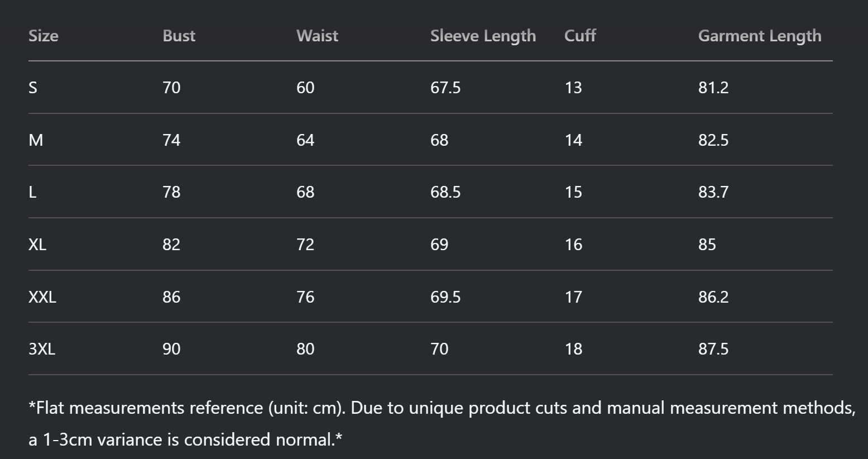Select the S size row label
Screen dimensions: 868x459
(x=33, y=88)
